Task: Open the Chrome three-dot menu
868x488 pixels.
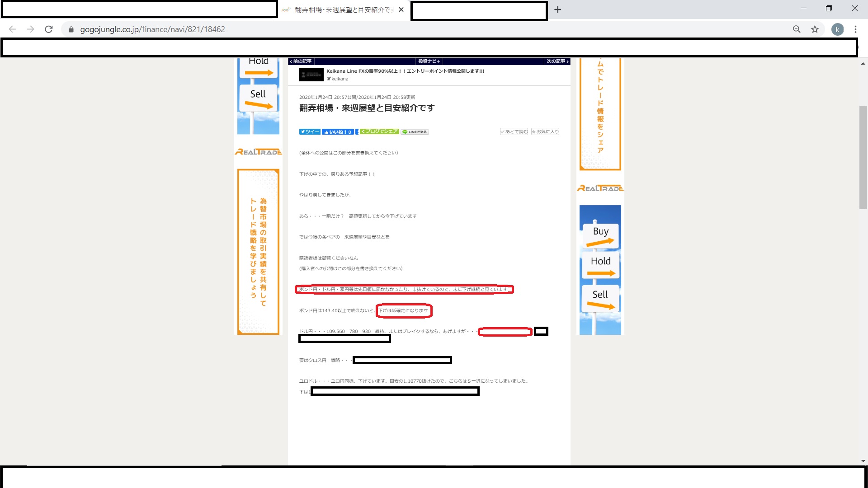Action: pos(855,29)
